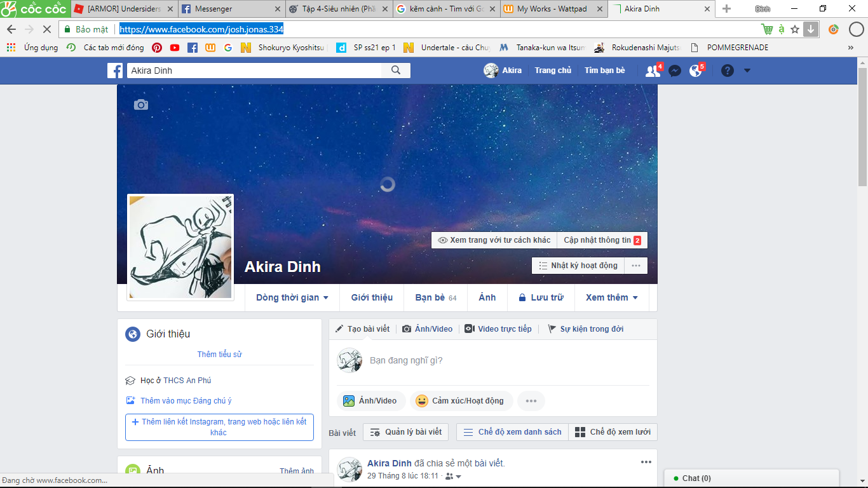Click Cập nhật thông tin button
This screenshot has width=868, height=488.
602,240
